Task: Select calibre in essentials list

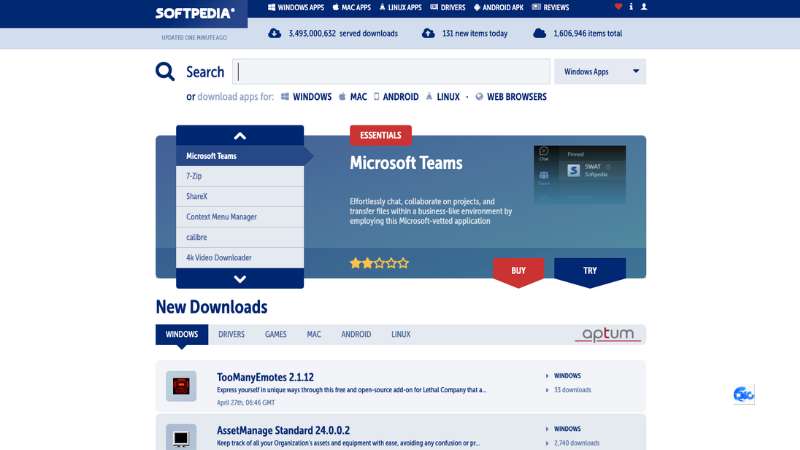Action: (240, 237)
